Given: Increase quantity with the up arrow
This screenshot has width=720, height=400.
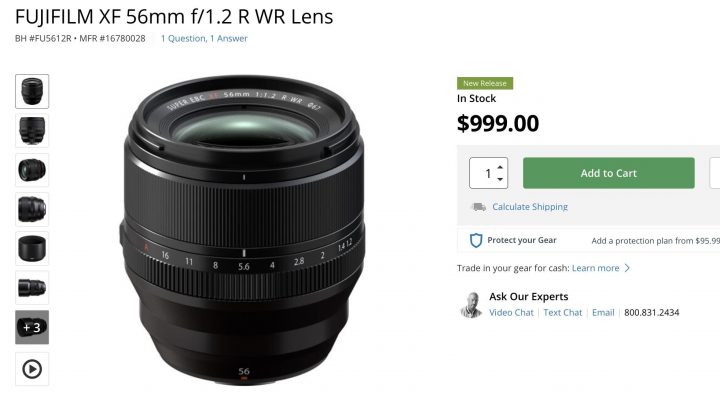Looking at the screenshot, I should click(500, 168).
